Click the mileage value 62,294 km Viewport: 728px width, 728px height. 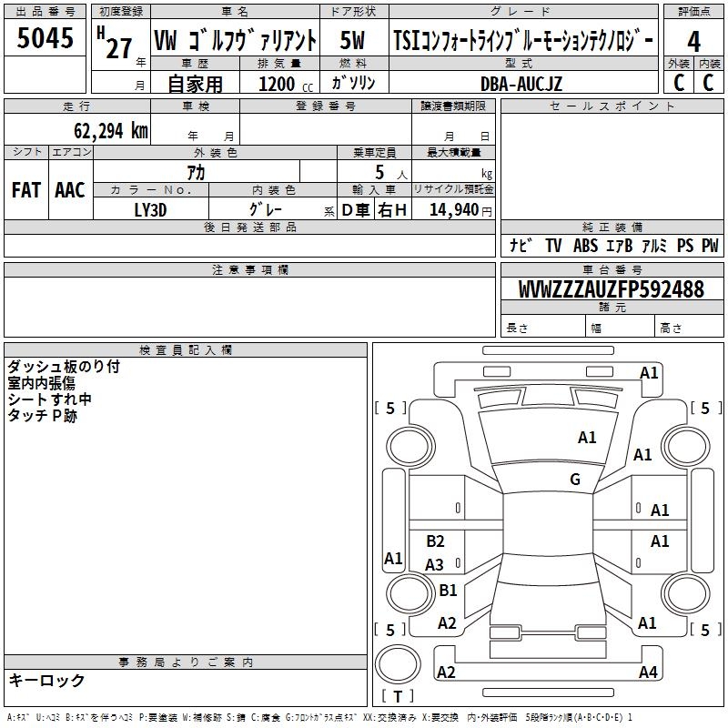tap(111, 131)
